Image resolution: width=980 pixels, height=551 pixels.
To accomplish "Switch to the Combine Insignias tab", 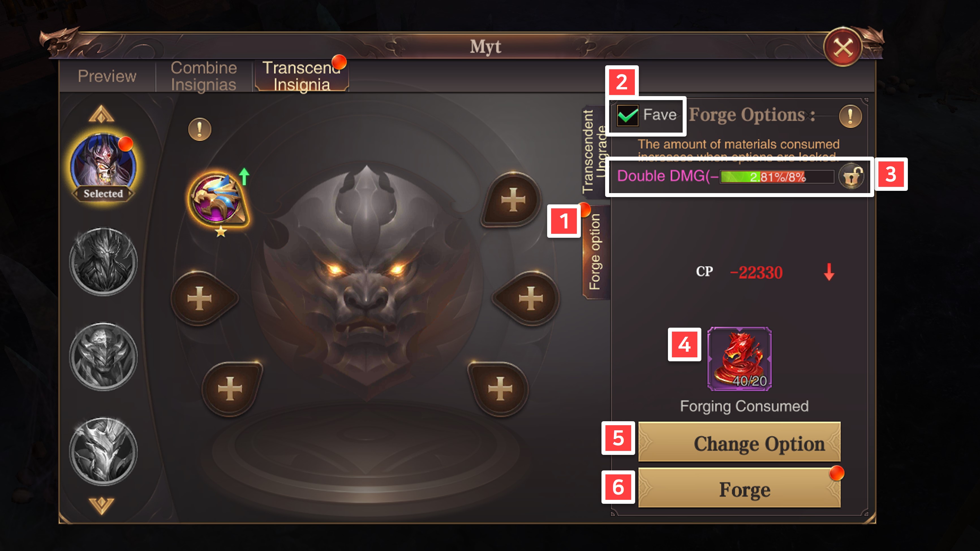I will (x=203, y=76).
